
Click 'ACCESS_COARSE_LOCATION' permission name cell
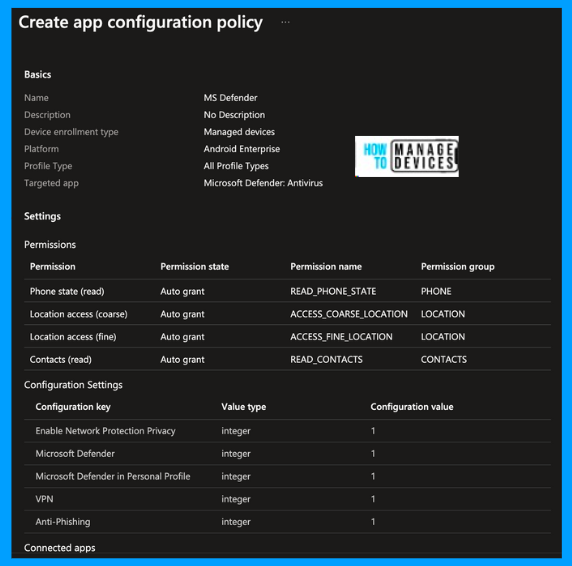(x=349, y=314)
